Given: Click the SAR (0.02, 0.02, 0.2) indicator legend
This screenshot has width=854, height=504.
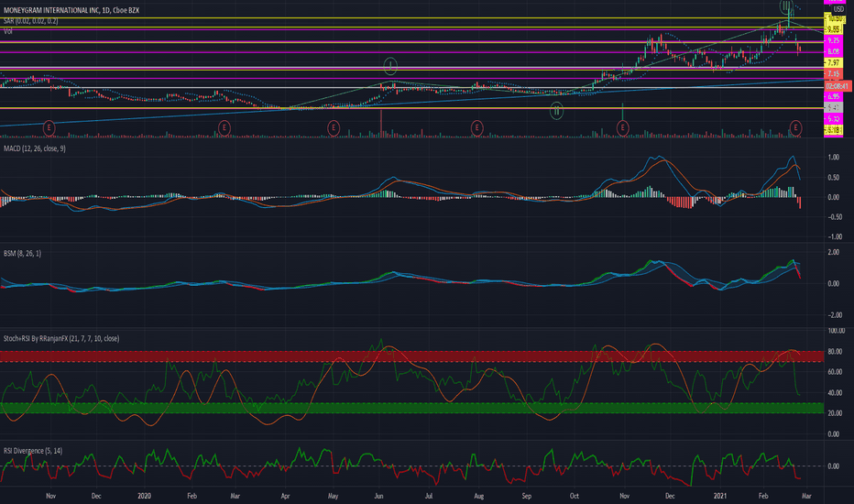Looking at the screenshot, I should tap(30, 21).
